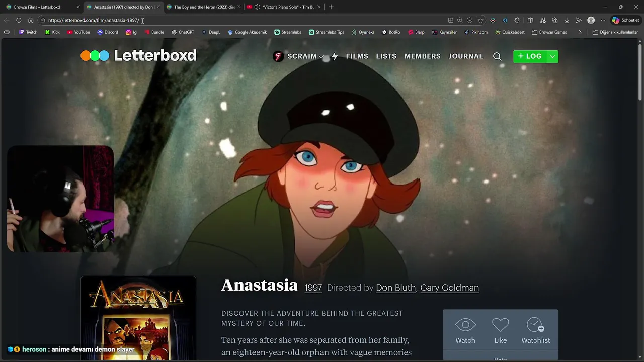The width and height of the screenshot is (644, 362).
Task: Click the Anastasia poster thumbnail
Action: pos(138,317)
